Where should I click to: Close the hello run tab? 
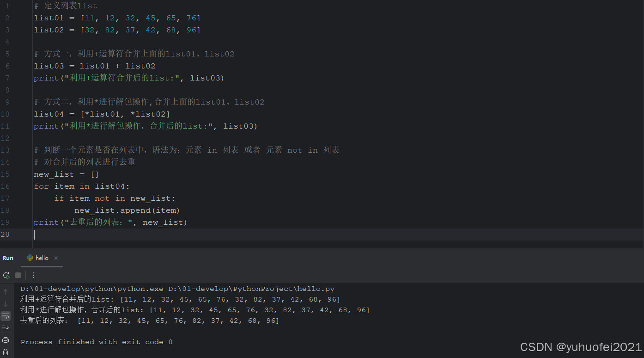pos(56,258)
